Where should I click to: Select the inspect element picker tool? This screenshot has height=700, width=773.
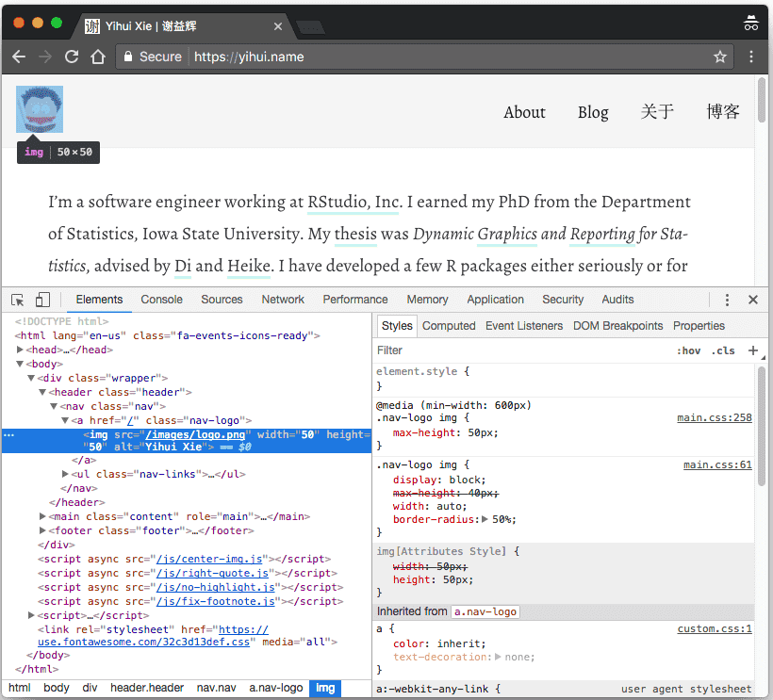pyautogui.click(x=16, y=299)
